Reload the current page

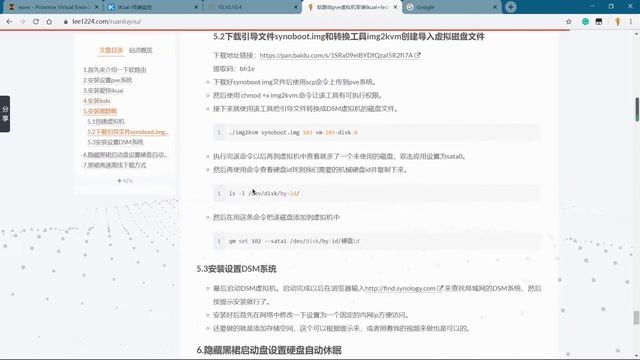[x=36, y=22]
